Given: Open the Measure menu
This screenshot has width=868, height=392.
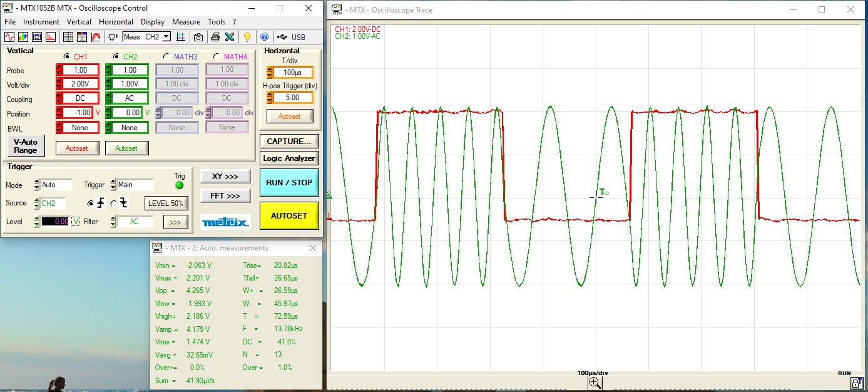Looking at the screenshot, I should point(186,22).
